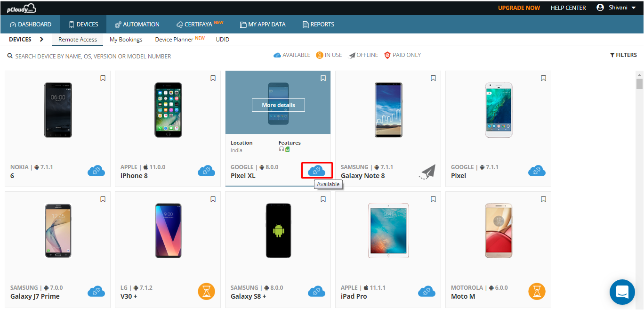Bookmark the Nokia 6 device
Viewport: 644px width, 310px height.
click(x=103, y=78)
